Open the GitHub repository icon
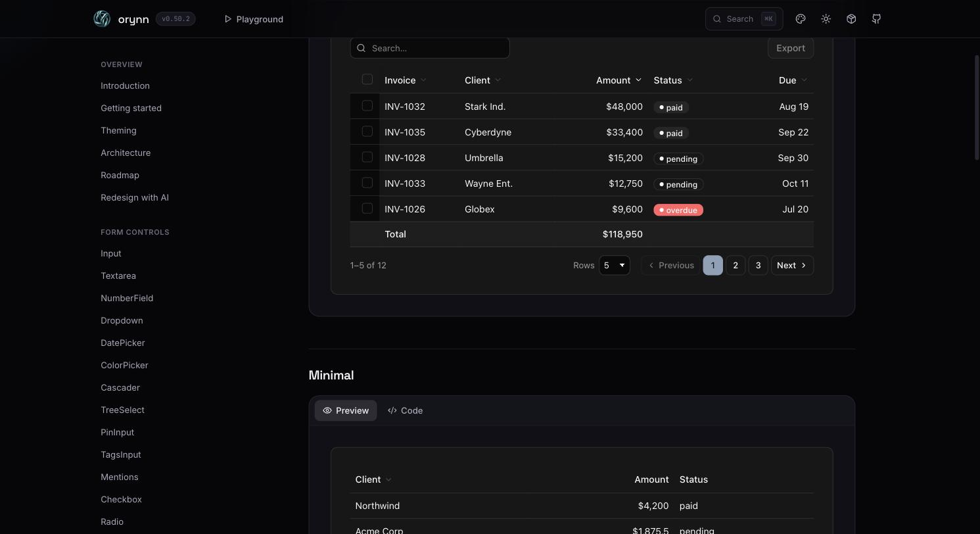The height and width of the screenshot is (534, 980). point(876,19)
